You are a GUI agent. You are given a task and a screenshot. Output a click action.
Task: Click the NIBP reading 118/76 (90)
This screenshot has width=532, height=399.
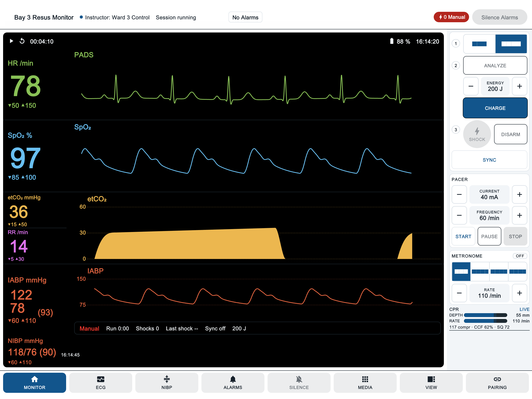[x=32, y=352]
